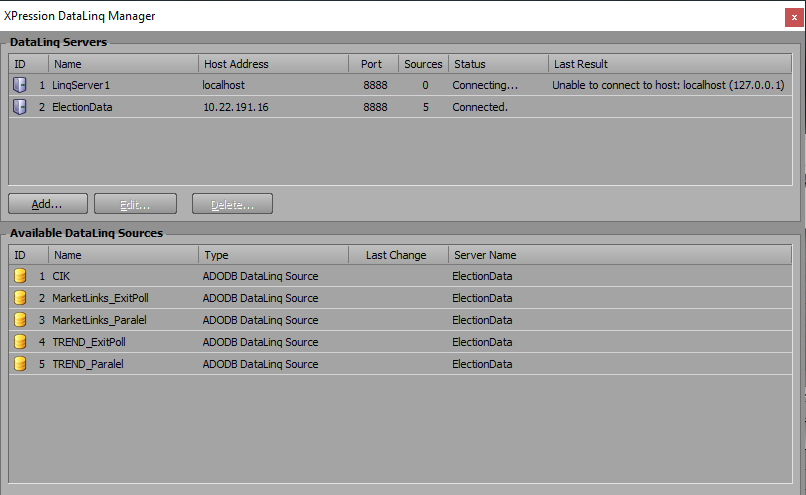806x495 pixels.
Task: Select the MarketLinks_Paralel source name
Action: click(x=99, y=320)
